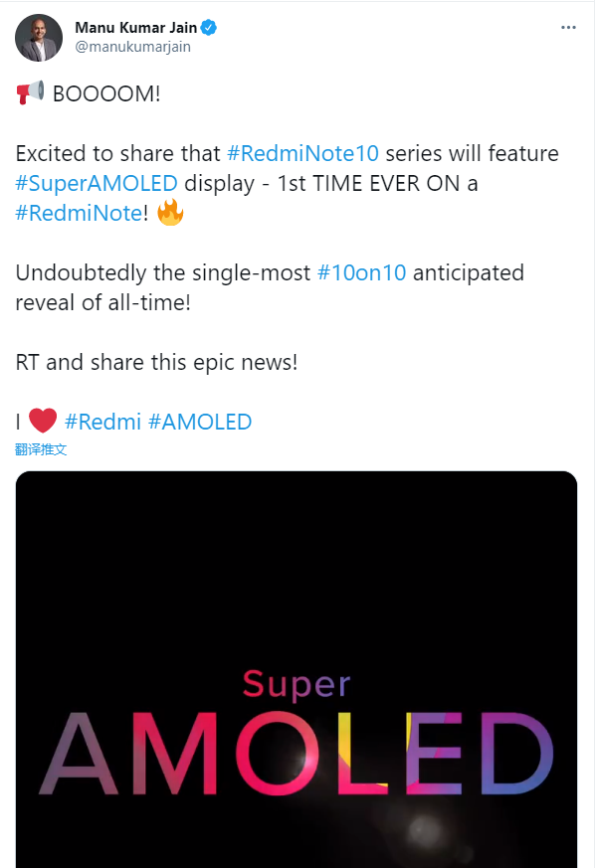Click the 翻译推文 translate tweet link
595x868 pixels.
(41, 449)
